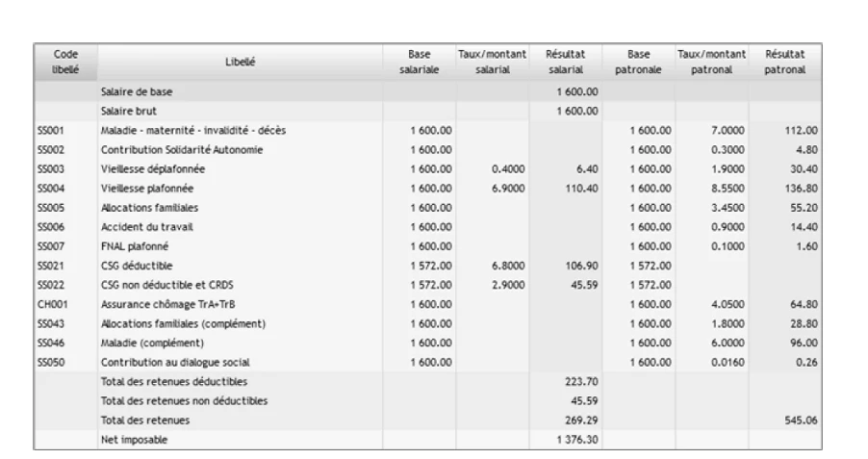Select 'Contribution Solidarité Autonomie' label
868x459 pixels.
pos(182,150)
